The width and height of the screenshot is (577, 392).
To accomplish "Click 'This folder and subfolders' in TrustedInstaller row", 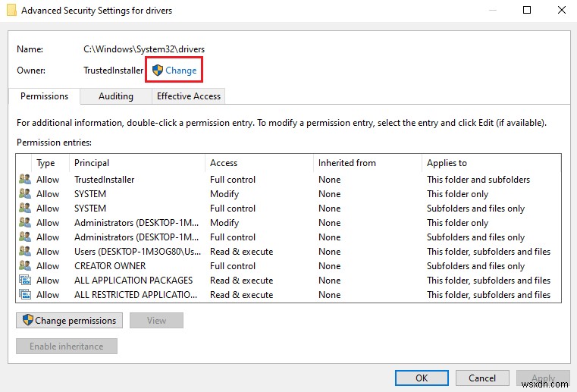I will [x=478, y=179].
